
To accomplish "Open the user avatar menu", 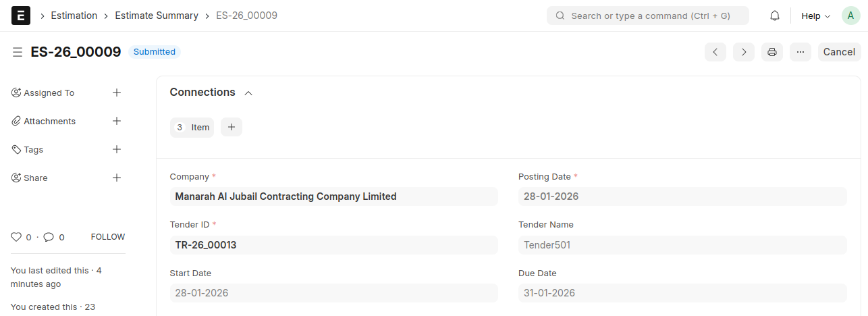I will pos(850,16).
